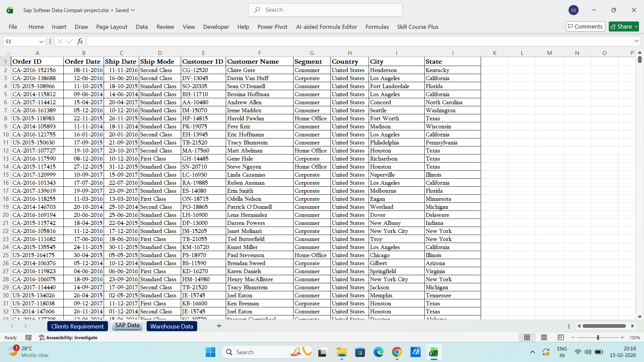This screenshot has width=644, height=362.
Task: Switch to Page Layout view
Action: point(544,338)
